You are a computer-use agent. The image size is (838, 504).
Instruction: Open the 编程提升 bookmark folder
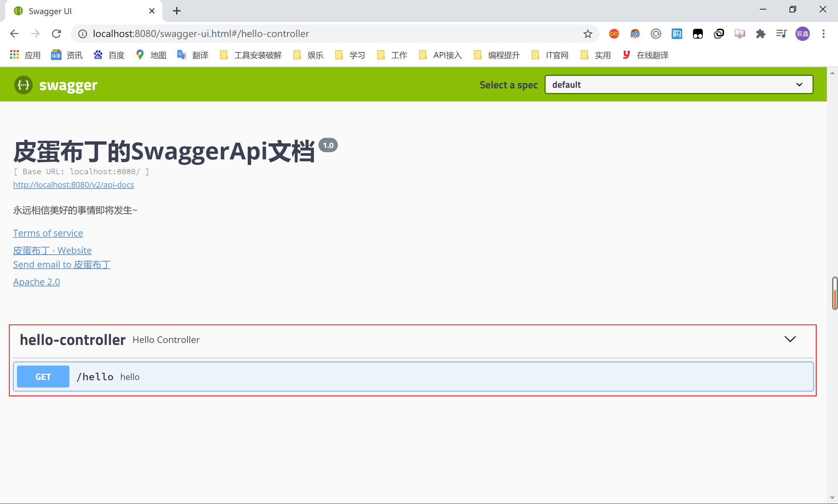[x=497, y=55]
